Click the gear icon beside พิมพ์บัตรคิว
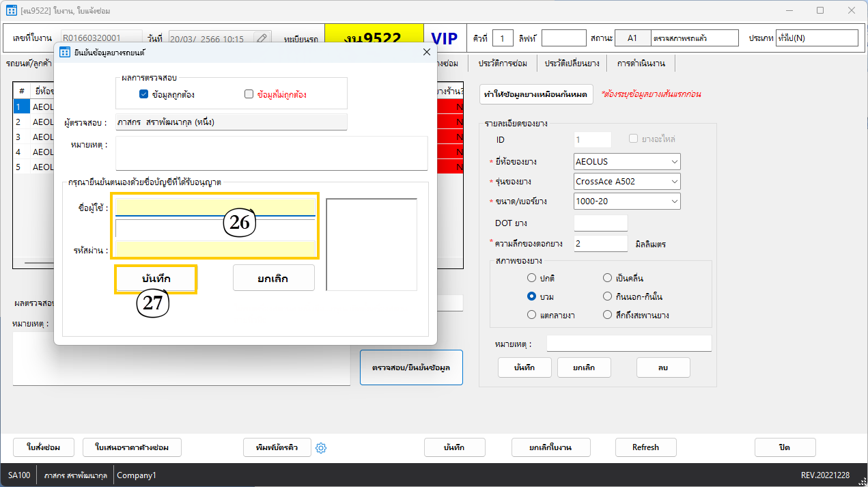This screenshot has height=487, width=868. pos(322,448)
